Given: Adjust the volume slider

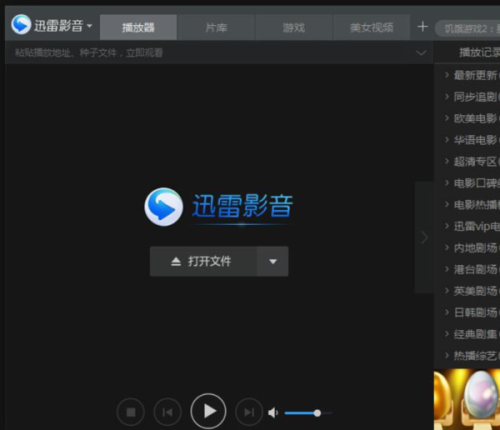Looking at the screenshot, I should point(308,413).
